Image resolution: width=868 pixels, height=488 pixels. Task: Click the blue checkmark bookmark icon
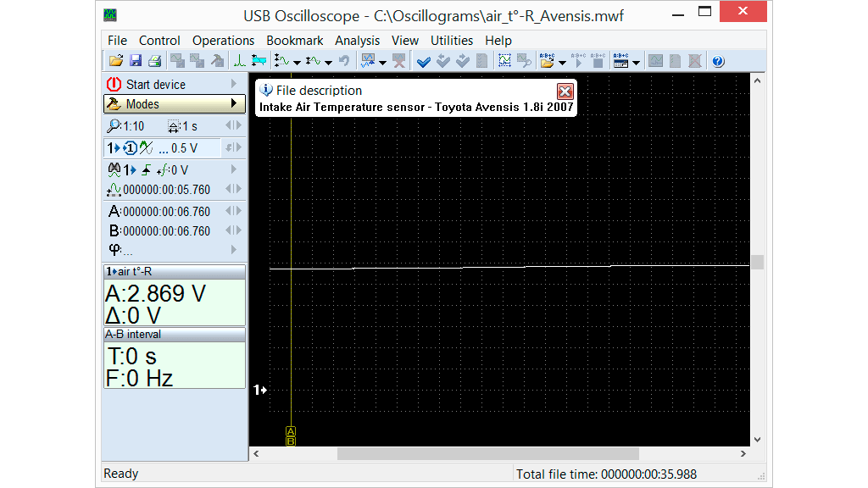[424, 61]
